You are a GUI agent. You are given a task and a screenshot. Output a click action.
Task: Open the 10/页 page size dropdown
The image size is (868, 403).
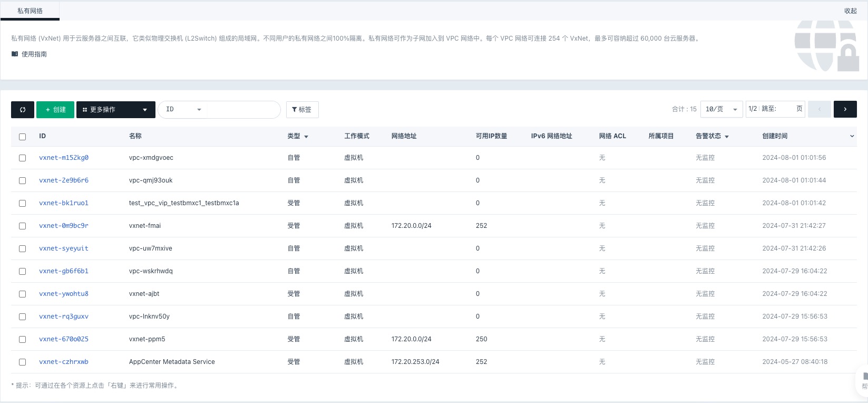(721, 109)
